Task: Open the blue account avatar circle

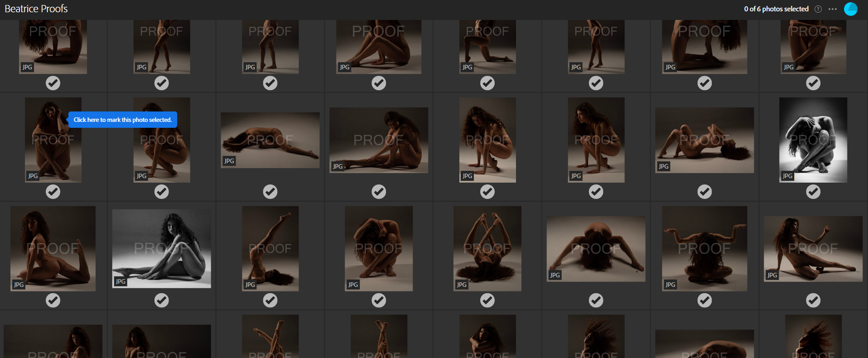Action: 851,9
